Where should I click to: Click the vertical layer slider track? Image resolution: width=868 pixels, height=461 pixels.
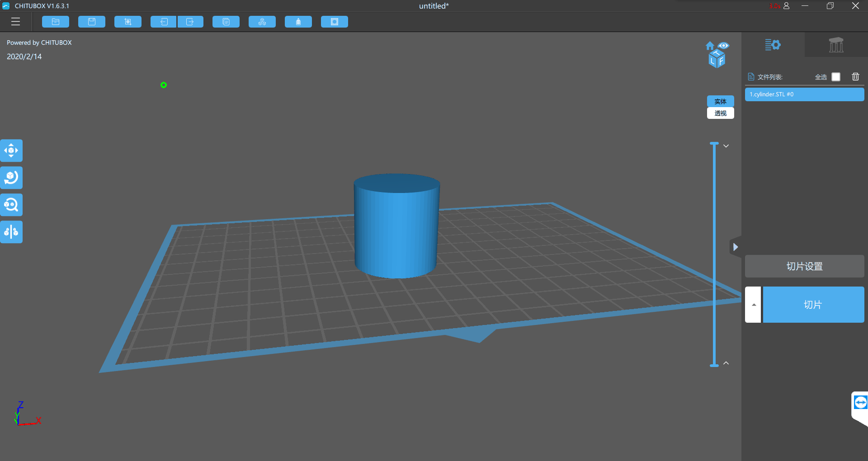714,254
